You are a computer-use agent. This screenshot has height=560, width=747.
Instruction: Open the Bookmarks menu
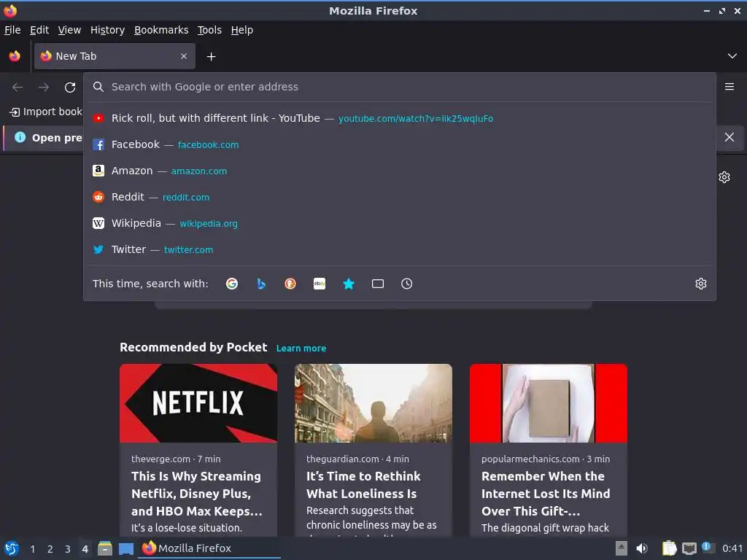click(x=161, y=30)
